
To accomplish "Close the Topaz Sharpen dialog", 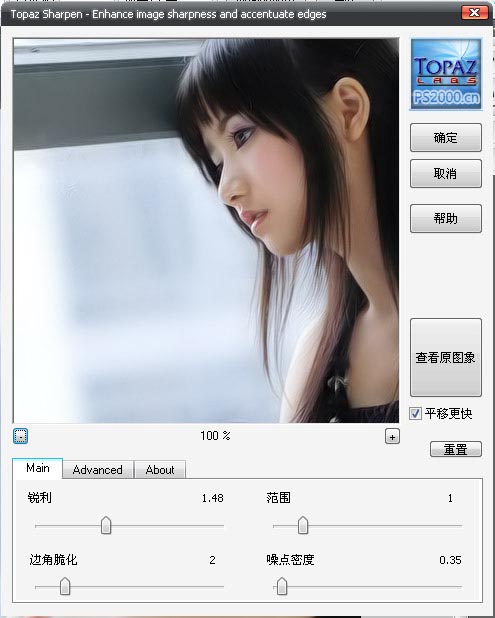I will [475, 13].
